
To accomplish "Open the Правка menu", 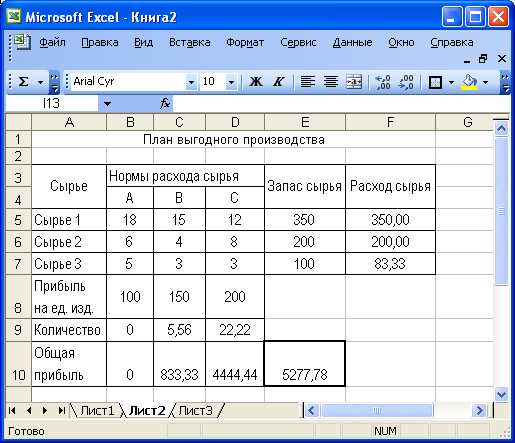I will (100, 43).
